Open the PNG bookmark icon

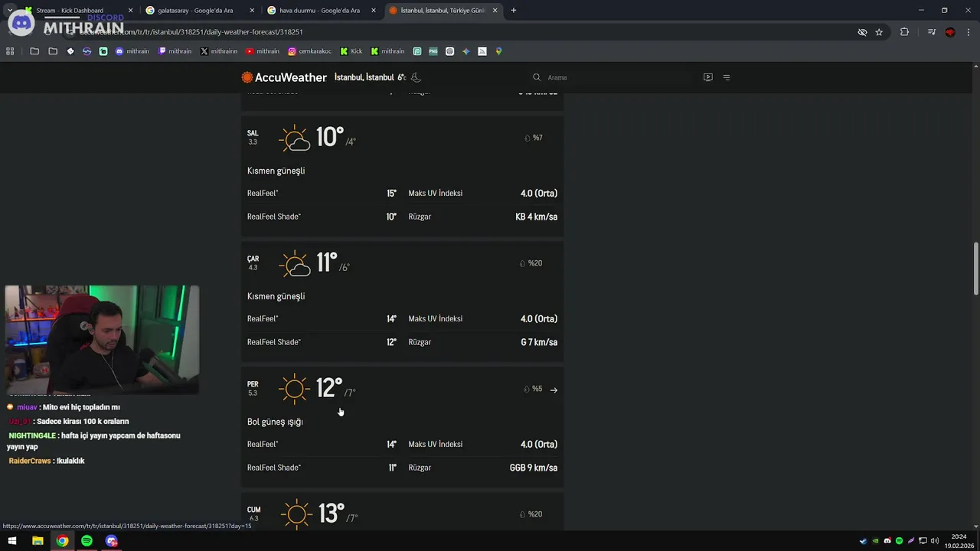[433, 51]
